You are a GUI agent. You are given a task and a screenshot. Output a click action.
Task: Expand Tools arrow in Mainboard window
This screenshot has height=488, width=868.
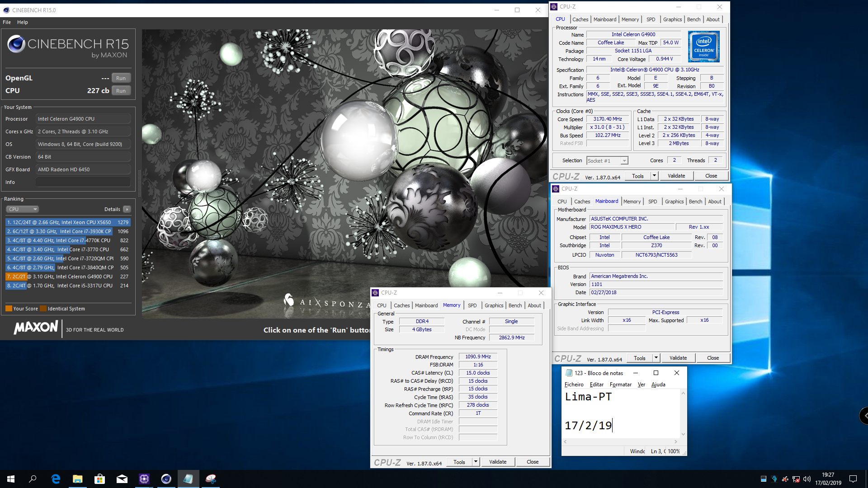tap(656, 358)
